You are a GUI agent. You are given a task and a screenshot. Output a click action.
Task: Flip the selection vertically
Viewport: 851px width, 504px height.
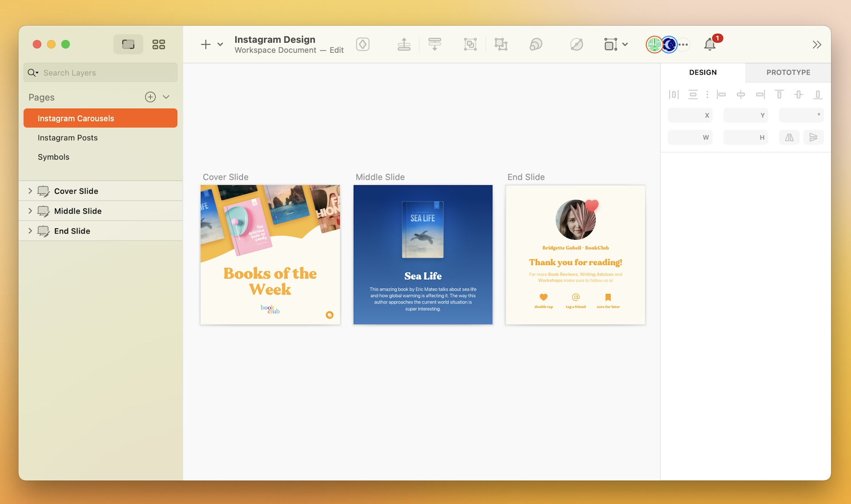(814, 137)
